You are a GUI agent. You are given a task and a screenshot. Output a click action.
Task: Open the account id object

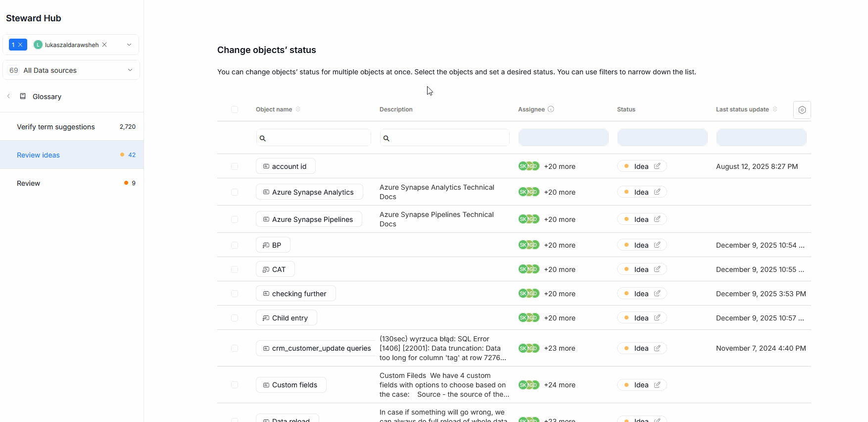tap(286, 166)
